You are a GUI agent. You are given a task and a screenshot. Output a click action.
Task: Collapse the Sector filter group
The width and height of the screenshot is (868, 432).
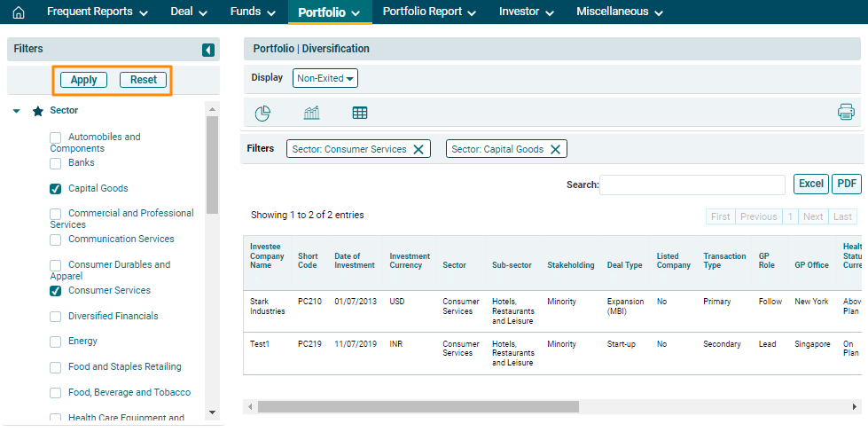click(x=17, y=112)
